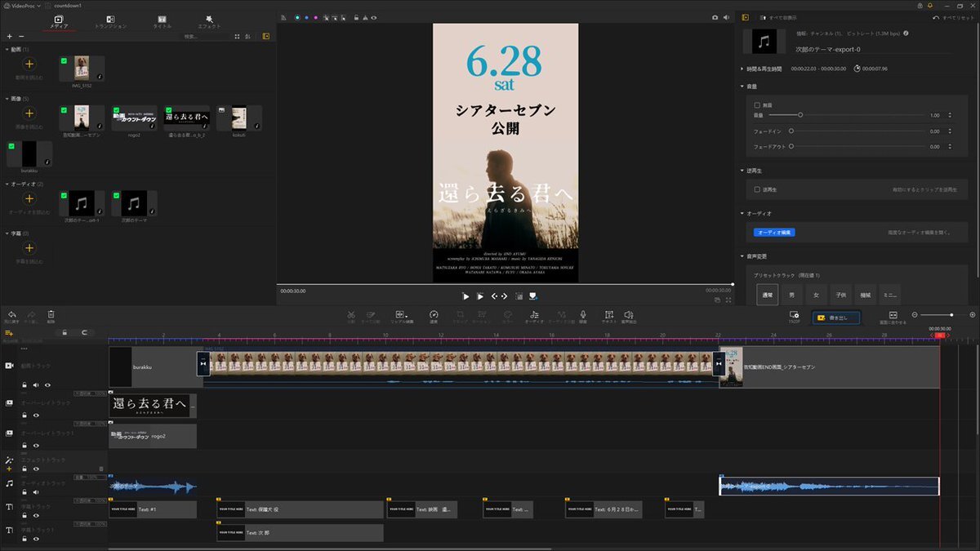Open the resolution settings icon

click(x=794, y=315)
